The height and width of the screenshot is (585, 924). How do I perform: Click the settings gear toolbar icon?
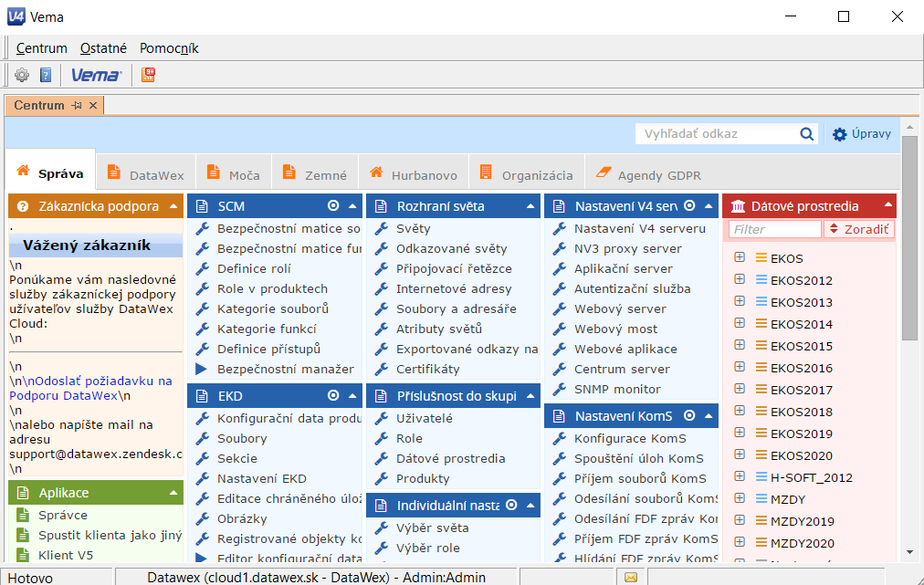click(x=22, y=75)
